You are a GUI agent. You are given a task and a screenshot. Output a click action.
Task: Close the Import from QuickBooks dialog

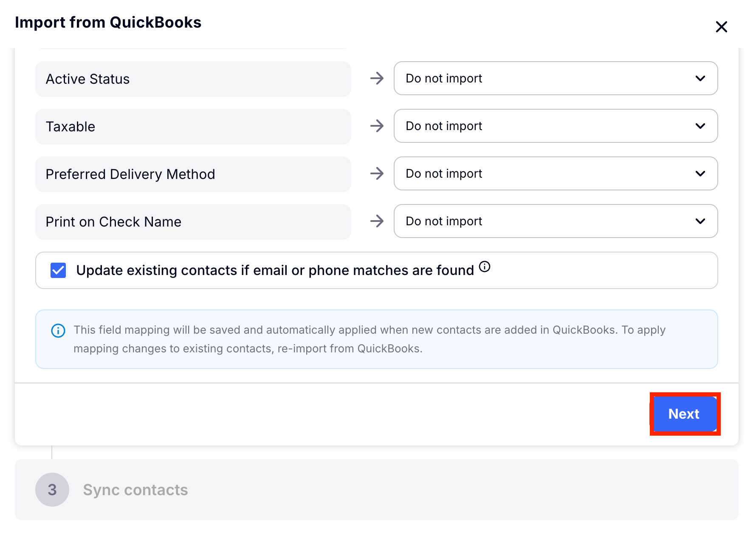pyautogui.click(x=721, y=27)
